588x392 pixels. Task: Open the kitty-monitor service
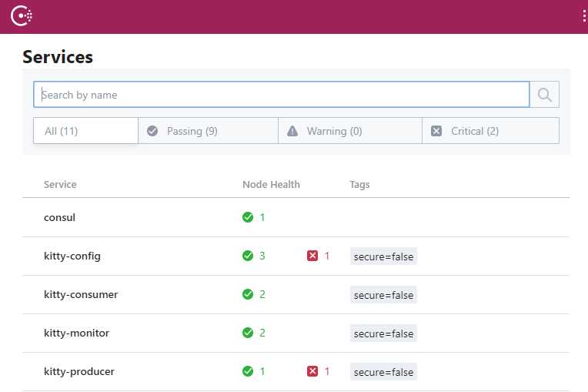point(76,333)
